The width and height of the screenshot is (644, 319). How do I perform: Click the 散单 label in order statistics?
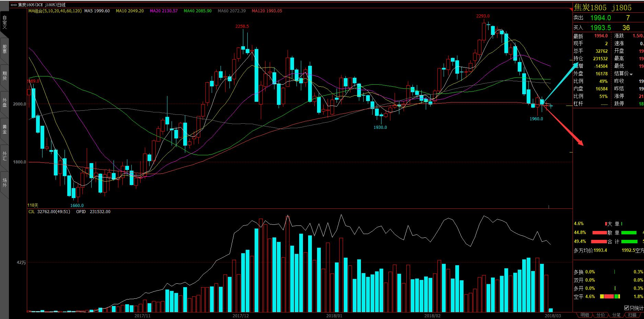click(x=613, y=233)
